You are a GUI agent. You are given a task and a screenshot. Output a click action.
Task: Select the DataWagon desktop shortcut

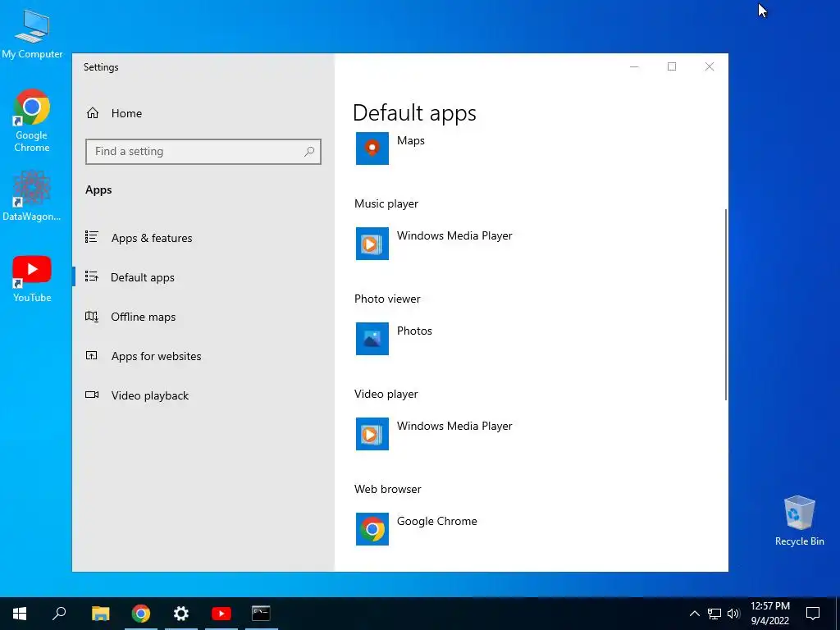32,196
